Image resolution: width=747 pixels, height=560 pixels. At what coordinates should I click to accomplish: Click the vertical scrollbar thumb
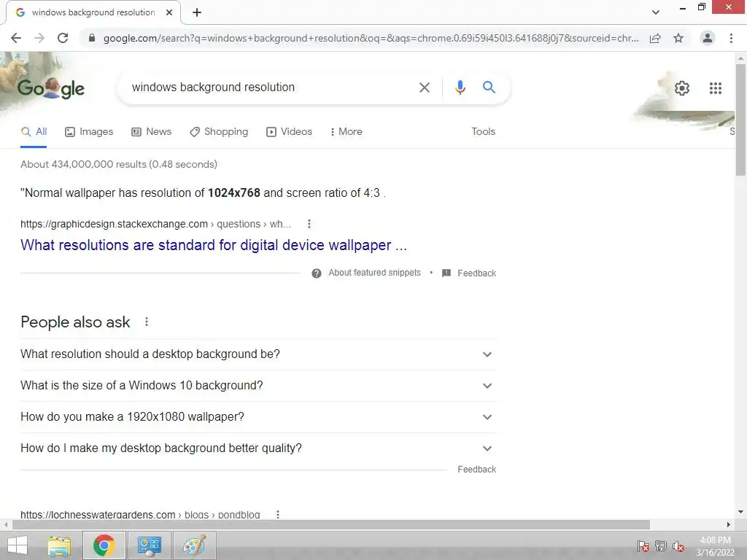[x=740, y=119]
